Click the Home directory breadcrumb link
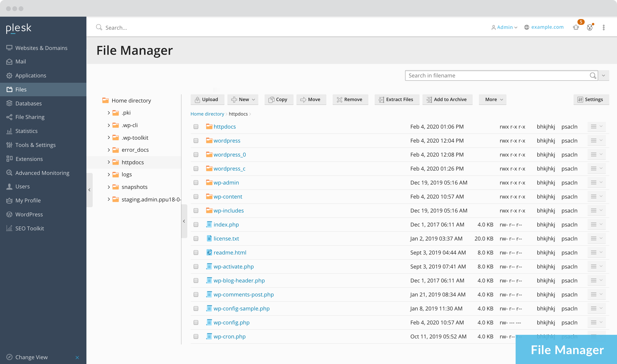The image size is (617, 364). point(207,114)
